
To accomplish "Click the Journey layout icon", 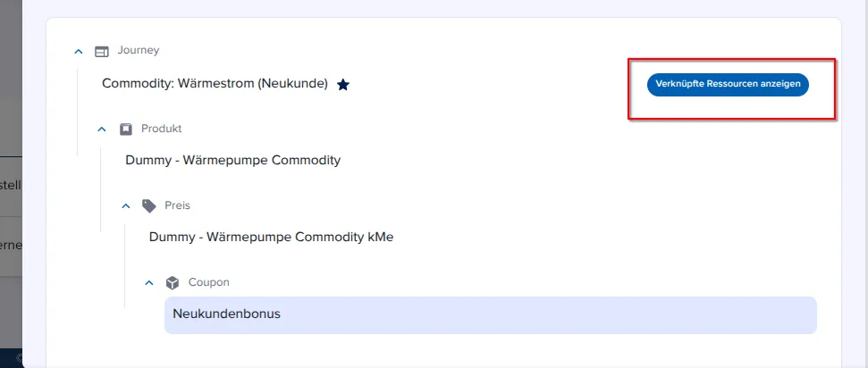I will tap(102, 52).
